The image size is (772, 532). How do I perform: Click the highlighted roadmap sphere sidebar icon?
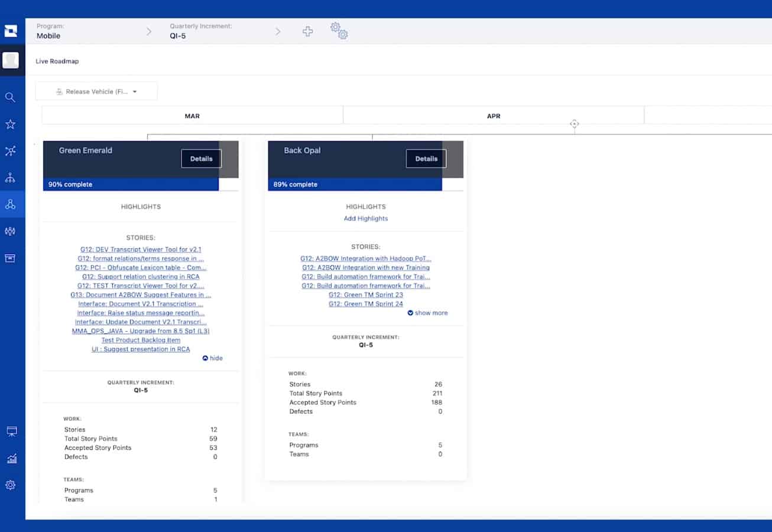(x=11, y=205)
